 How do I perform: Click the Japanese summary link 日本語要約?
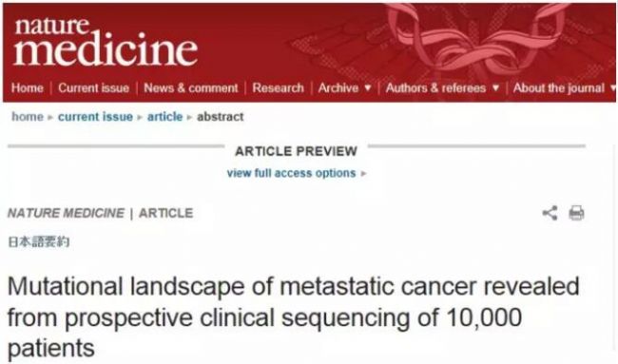[39, 242]
